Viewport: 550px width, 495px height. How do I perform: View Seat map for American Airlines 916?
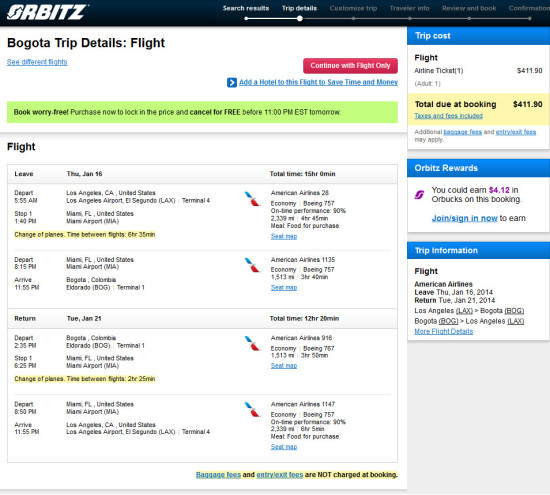coord(284,366)
